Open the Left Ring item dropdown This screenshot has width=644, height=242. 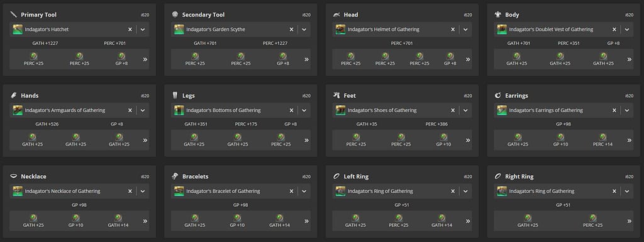click(465, 192)
